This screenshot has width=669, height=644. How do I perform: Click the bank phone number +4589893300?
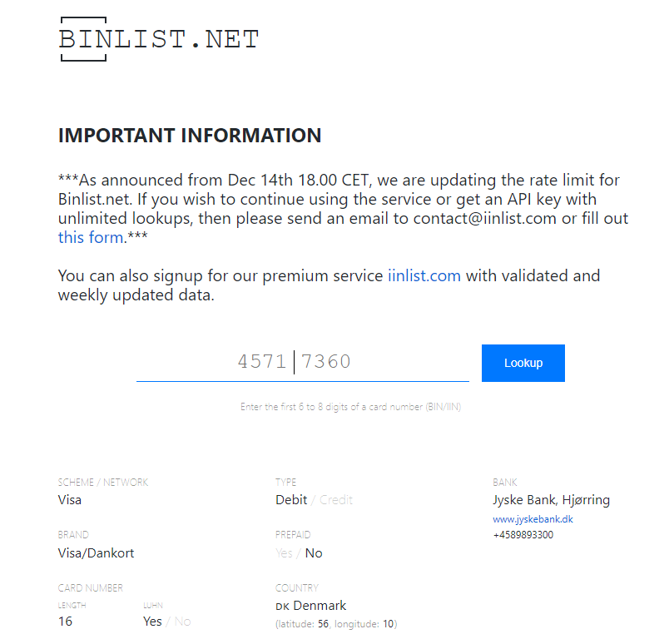click(x=523, y=535)
